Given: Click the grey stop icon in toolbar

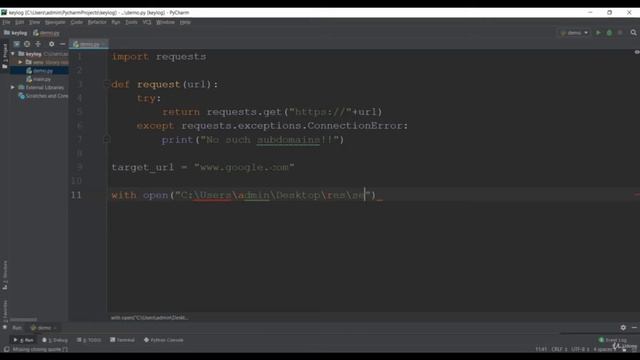Looking at the screenshot, I should [x=620, y=33].
